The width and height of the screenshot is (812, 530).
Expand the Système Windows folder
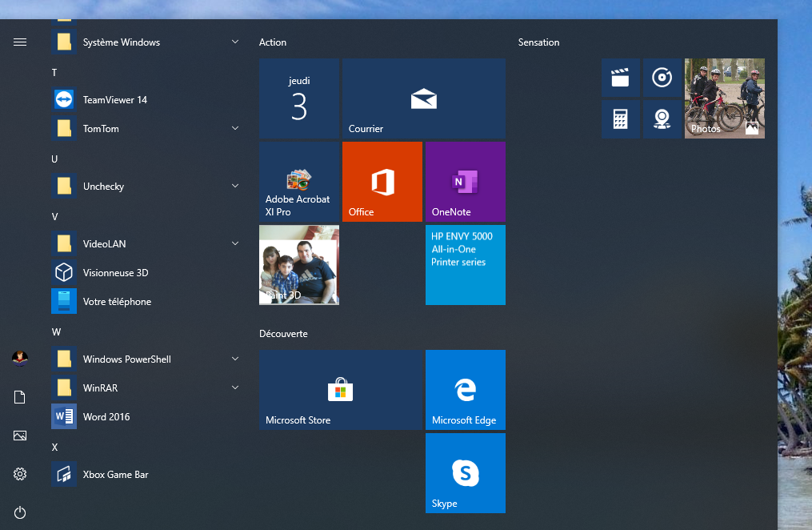click(x=235, y=42)
